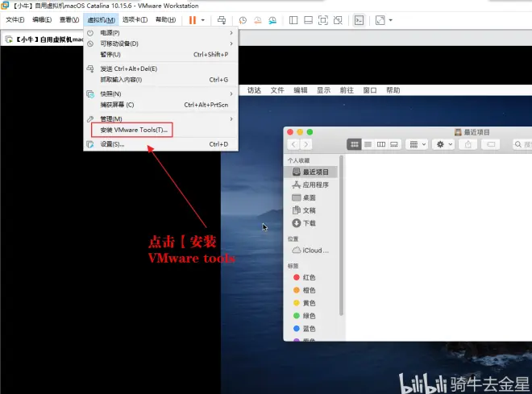
Task: Open the stretch display dropdown arrow
Action: click(390, 20)
